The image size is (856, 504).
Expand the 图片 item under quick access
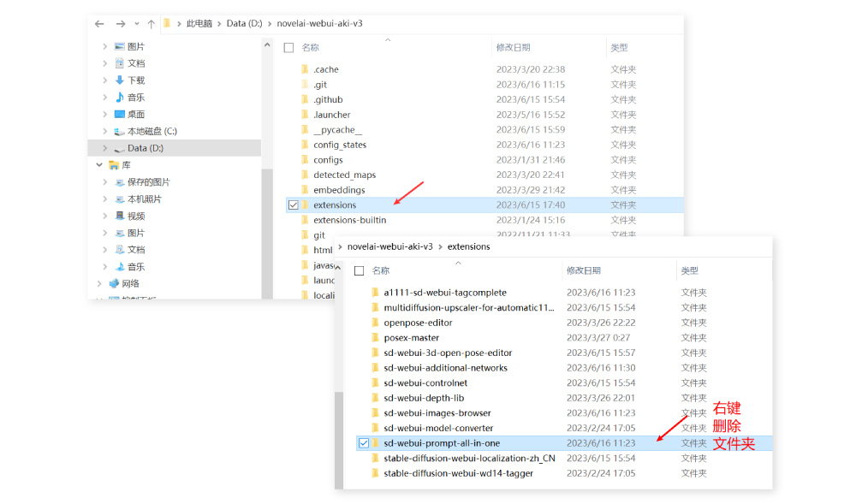point(104,46)
